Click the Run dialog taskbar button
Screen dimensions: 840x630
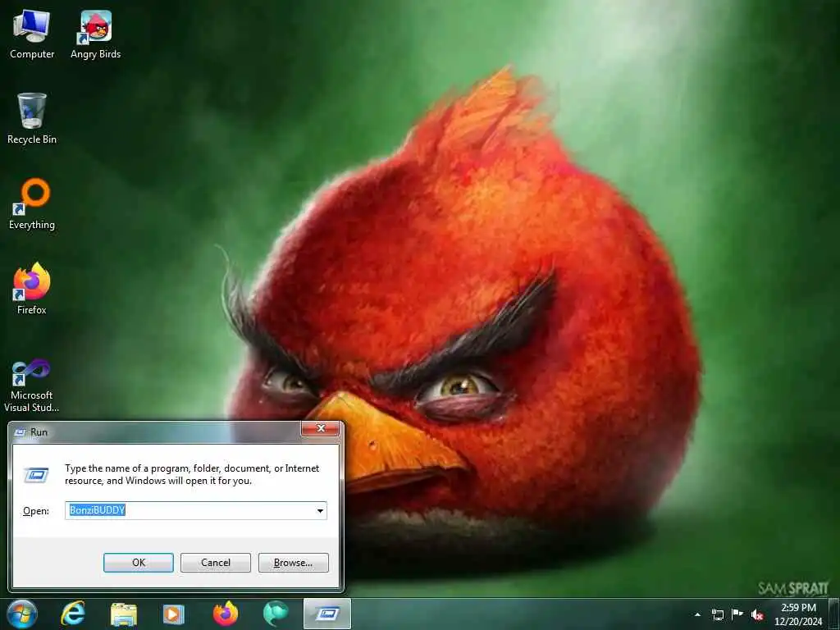326,614
